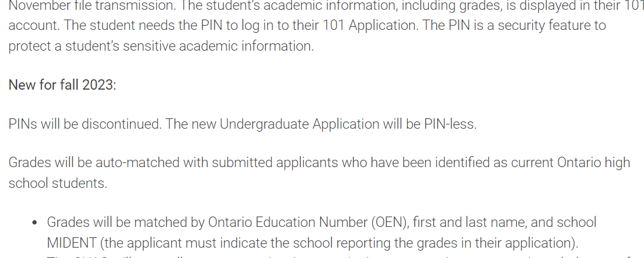Click the word "MIDENT" in the bullet
Screen dimensions: 644x258
pyautogui.click(x=71, y=243)
